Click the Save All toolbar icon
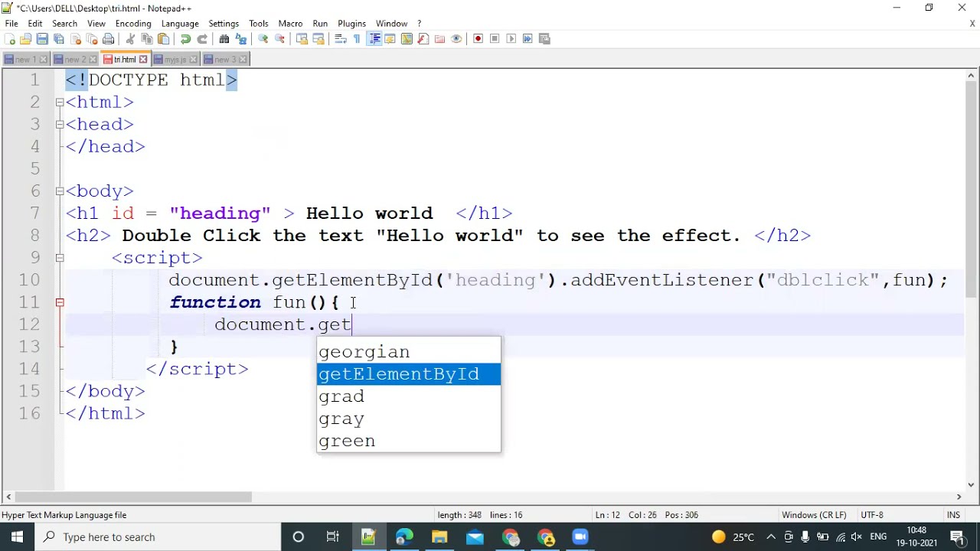The image size is (980, 551). click(x=59, y=39)
